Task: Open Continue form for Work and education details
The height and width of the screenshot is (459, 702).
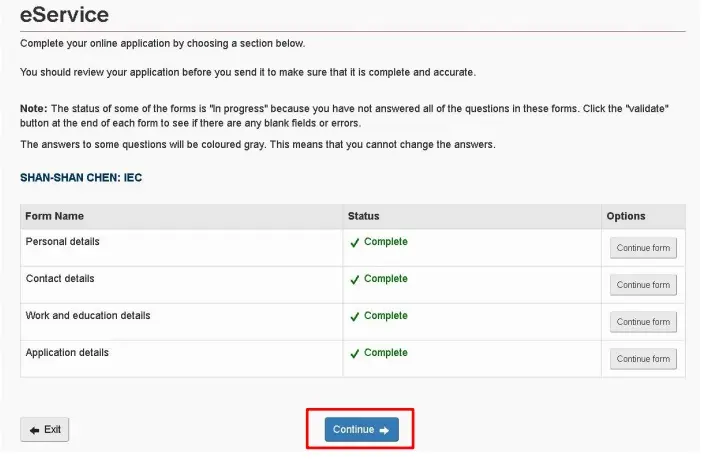Action: (643, 322)
